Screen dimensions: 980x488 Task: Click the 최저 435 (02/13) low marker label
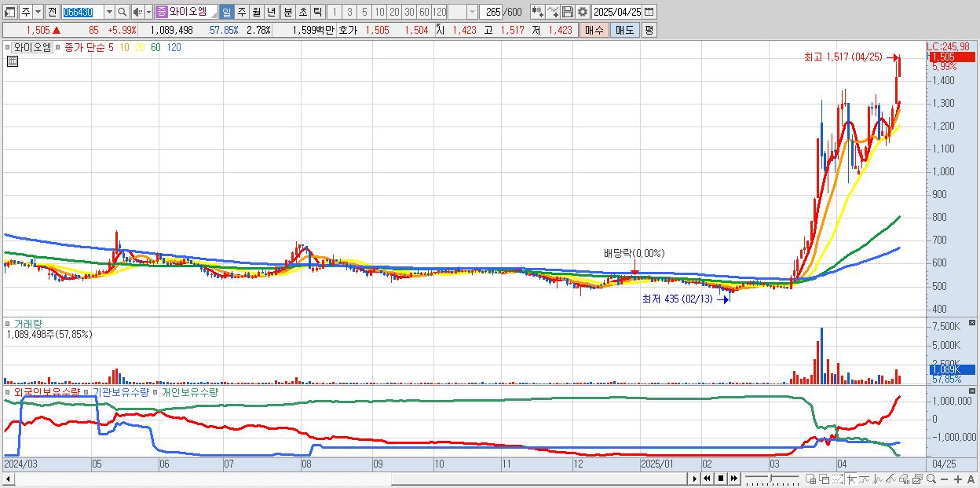[678, 299]
